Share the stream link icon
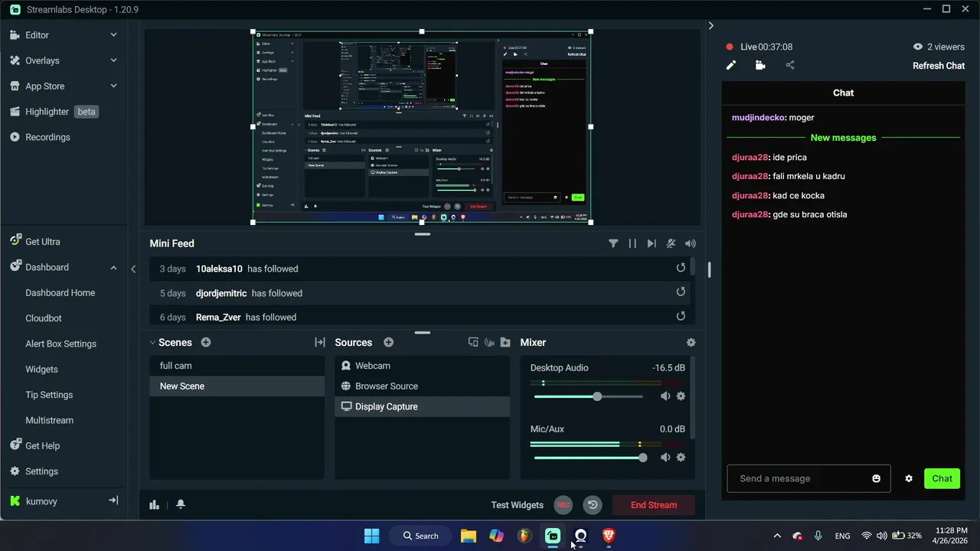Viewport: 980px width, 551px height. (790, 66)
